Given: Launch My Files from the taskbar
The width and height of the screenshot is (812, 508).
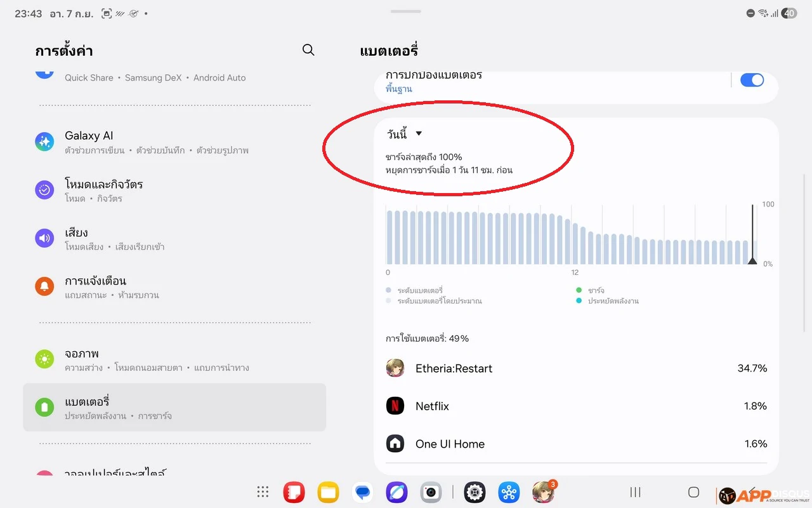Looking at the screenshot, I should [x=328, y=492].
